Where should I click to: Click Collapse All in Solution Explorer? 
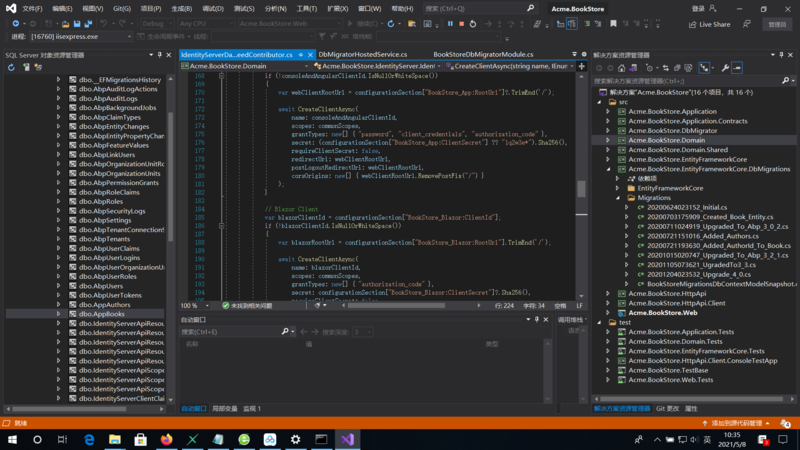(x=677, y=68)
